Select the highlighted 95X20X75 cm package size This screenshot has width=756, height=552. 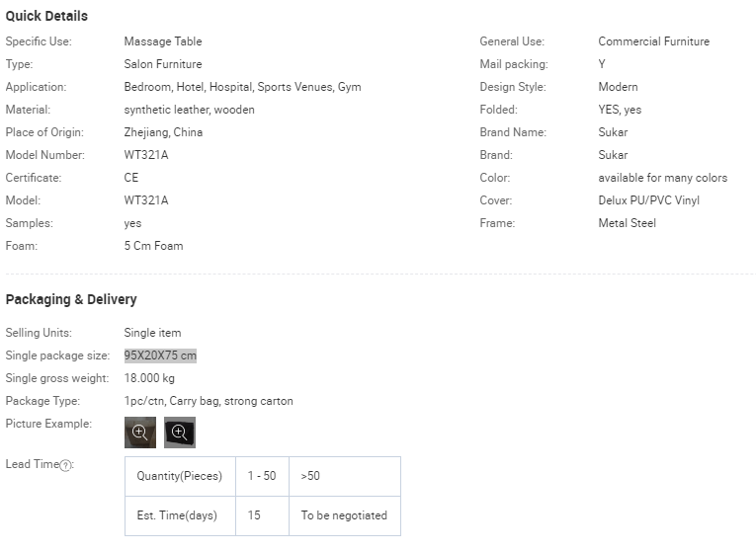(x=160, y=355)
